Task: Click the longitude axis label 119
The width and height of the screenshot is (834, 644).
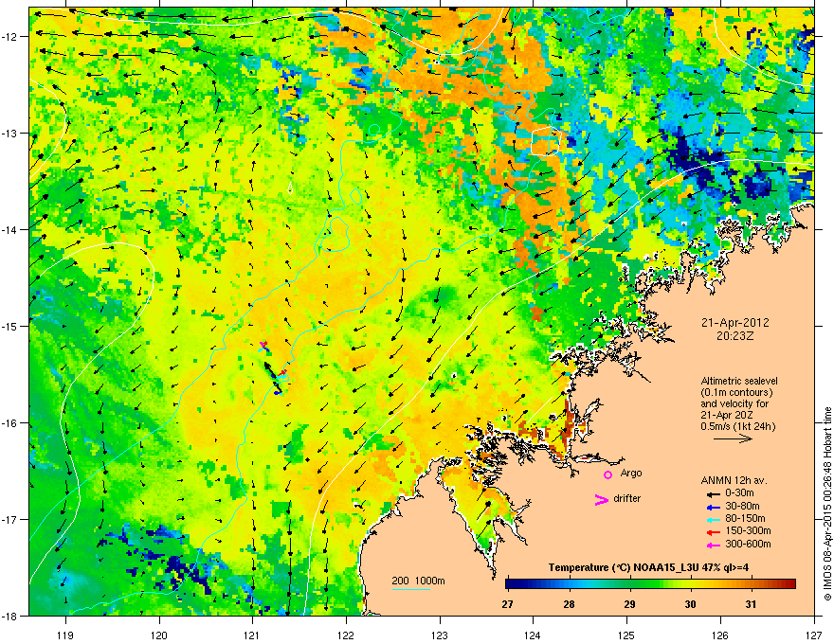Action: pyautogui.click(x=65, y=635)
